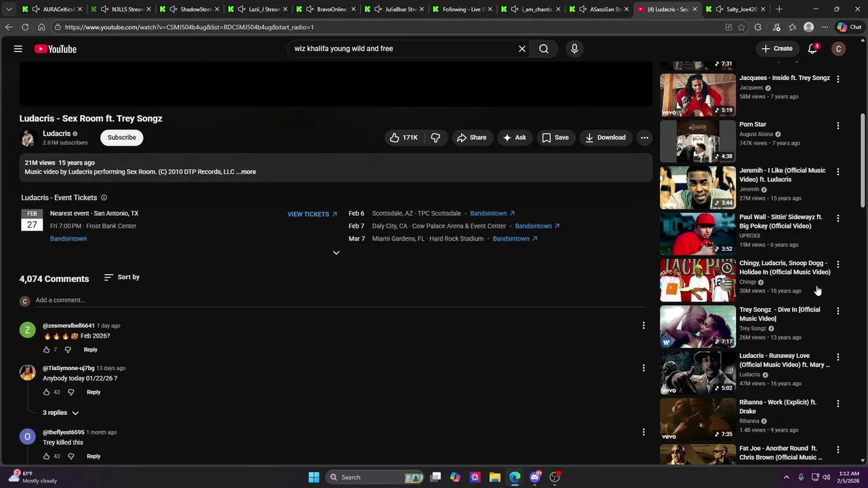Open menu for Trey Songz Dive In
868x488 pixels.
pos(838,311)
